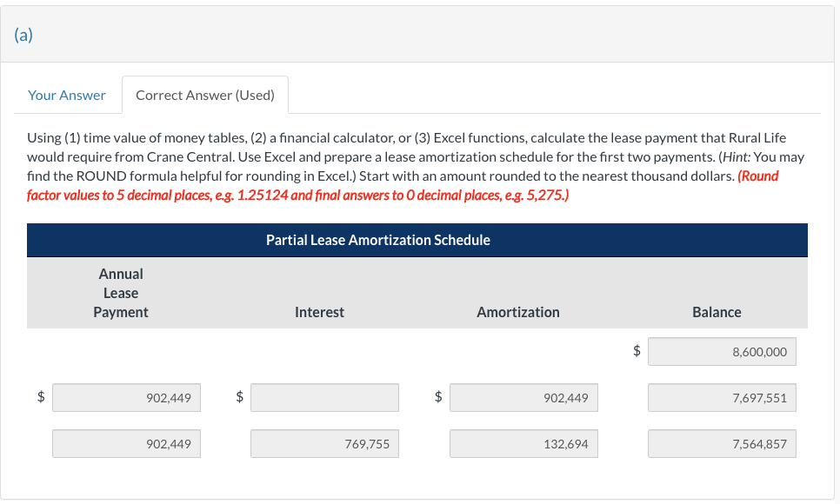Click the empty Interest input field

point(323,397)
